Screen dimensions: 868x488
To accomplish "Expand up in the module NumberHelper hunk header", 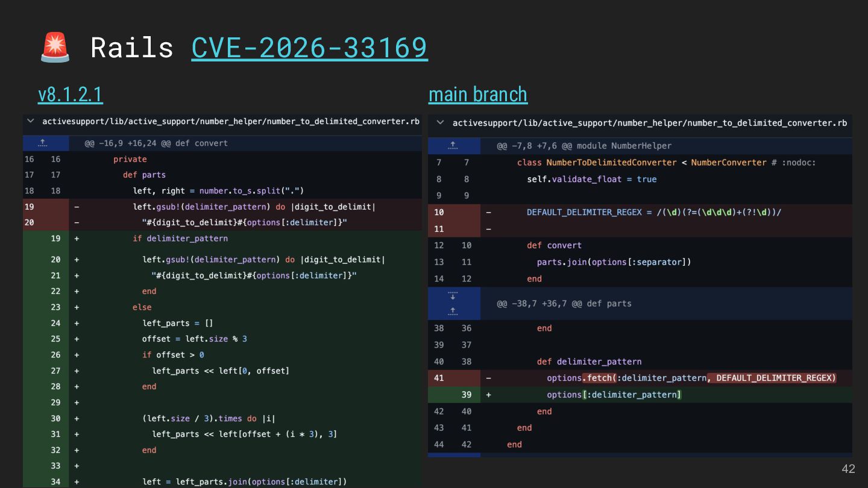I will click(453, 146).
